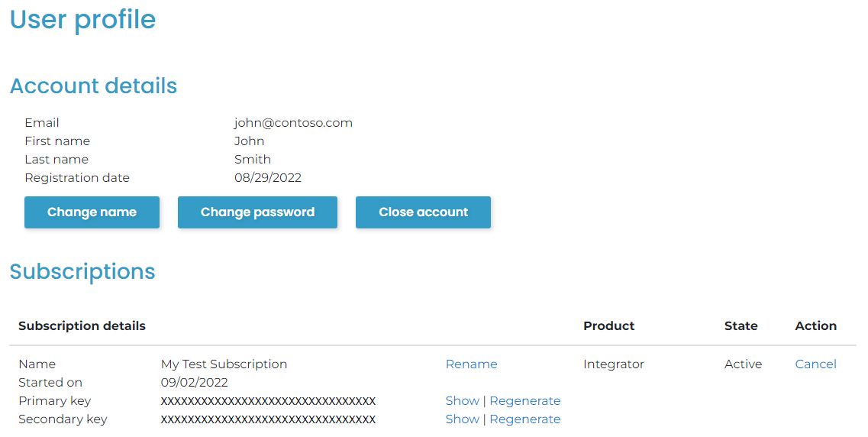This screenshot has height=437, width=868.
Task: Reveal the secondary key
Action: (x=462, y=419)
